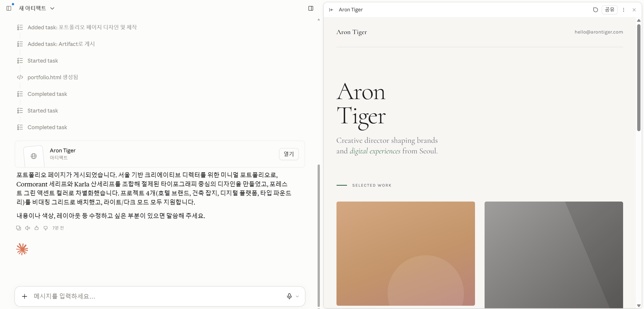Click the 열기 open button

click(289, 154)
